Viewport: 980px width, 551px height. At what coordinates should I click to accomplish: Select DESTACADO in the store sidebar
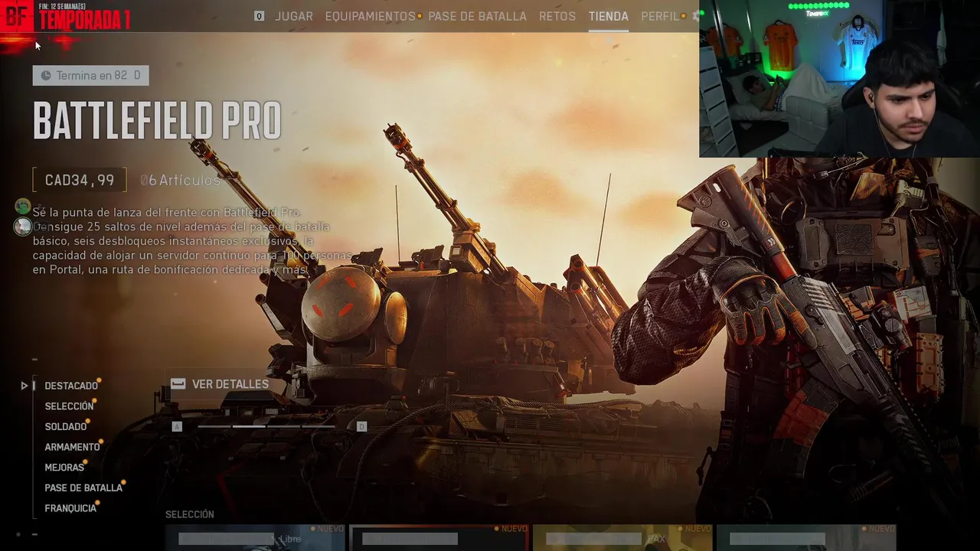pos(71,386)
